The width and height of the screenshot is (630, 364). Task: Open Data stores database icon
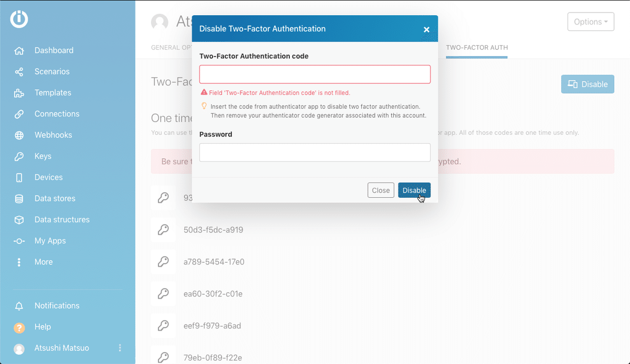click(x=19, y=199)
